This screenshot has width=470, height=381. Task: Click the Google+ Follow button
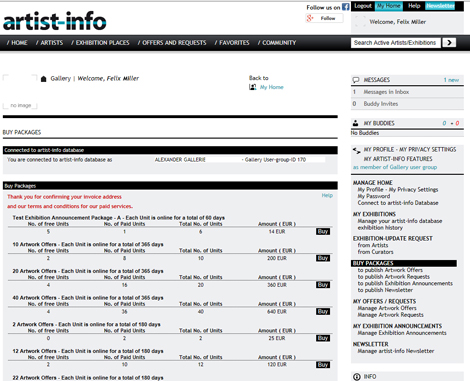[324, 18]
